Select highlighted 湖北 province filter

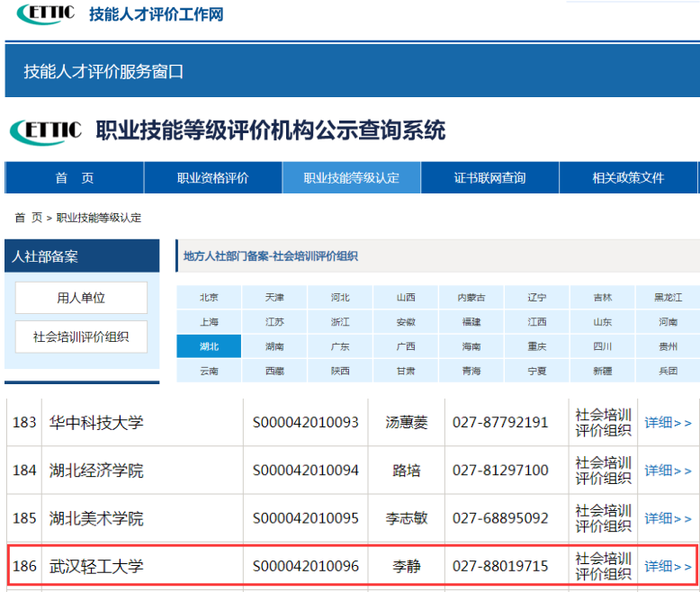[x=209, y=346]
